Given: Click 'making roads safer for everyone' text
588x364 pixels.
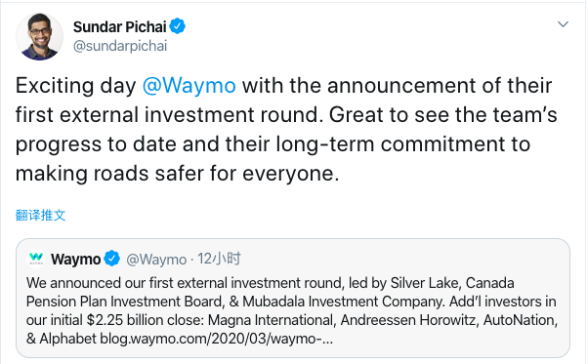Looking at the screenshot, I should tap(177, 174).
